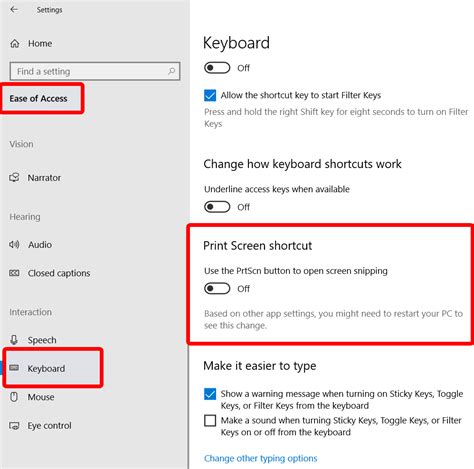Open Change other typing options link

click(x=260, y=458)
